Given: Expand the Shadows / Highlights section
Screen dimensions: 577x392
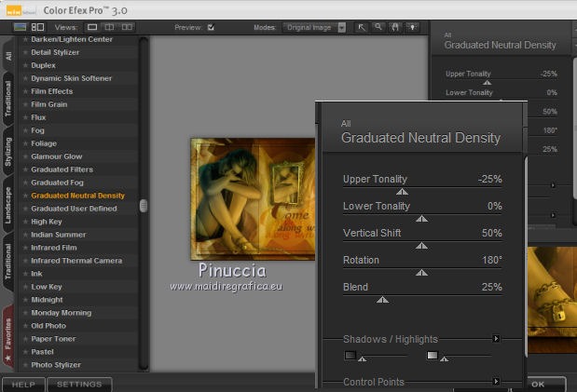Looking at the screenshot, I should click(497, 339).
